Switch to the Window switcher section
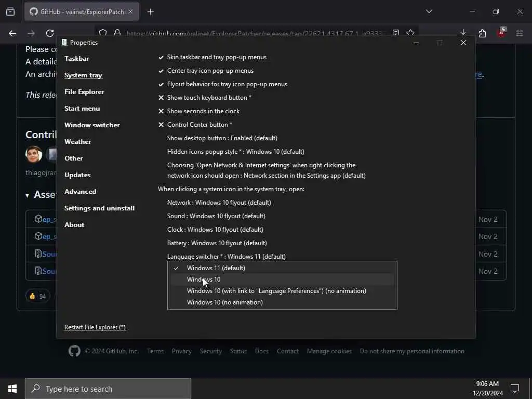The height and width of the screenshot is (399, 532). point(92,125)
